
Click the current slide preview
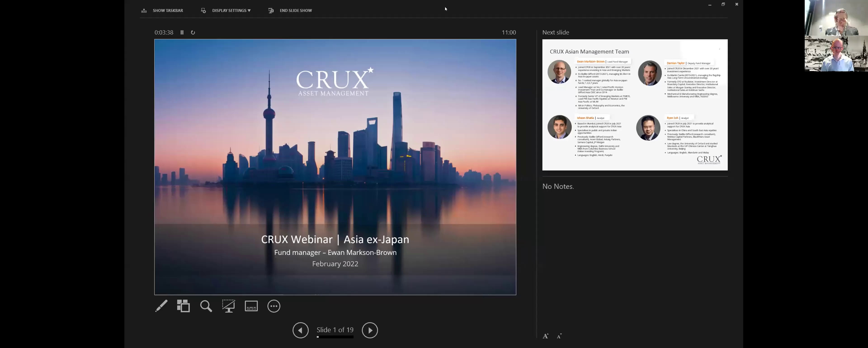(x=335, y=167)
